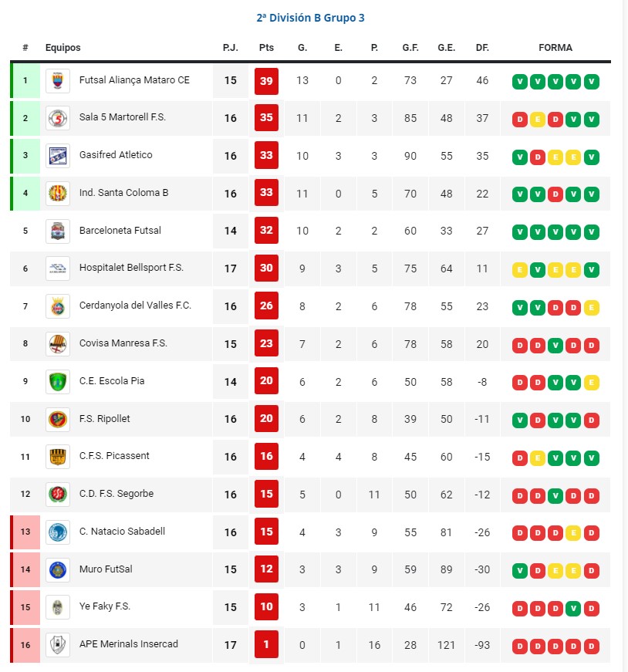Viewport: 628px width, 672px height.
Task: Click Futsal Aliança Mataro CE team crest
Action: (x=58, y=80)
